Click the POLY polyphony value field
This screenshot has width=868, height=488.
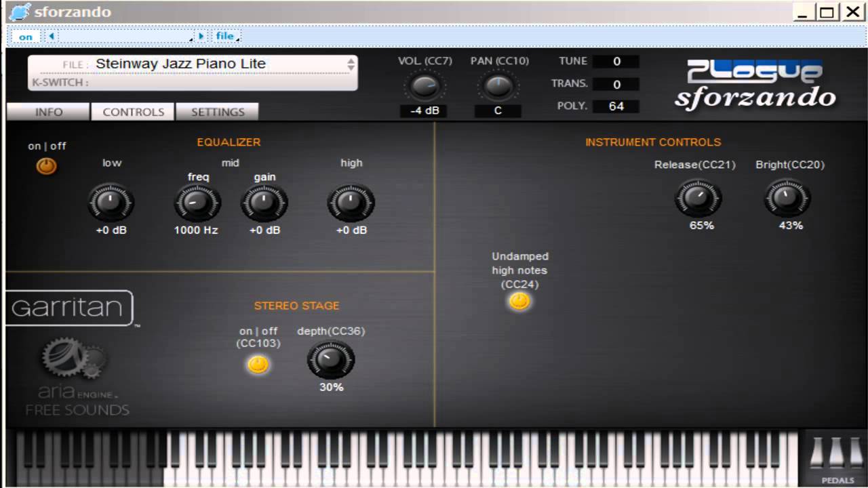pyautogui.click(x=616, y=106)
